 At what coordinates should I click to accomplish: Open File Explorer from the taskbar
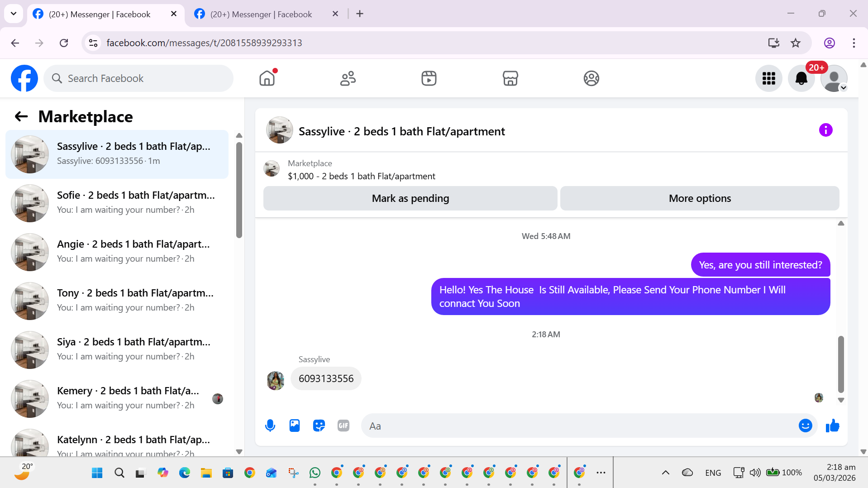pos(206,473)
